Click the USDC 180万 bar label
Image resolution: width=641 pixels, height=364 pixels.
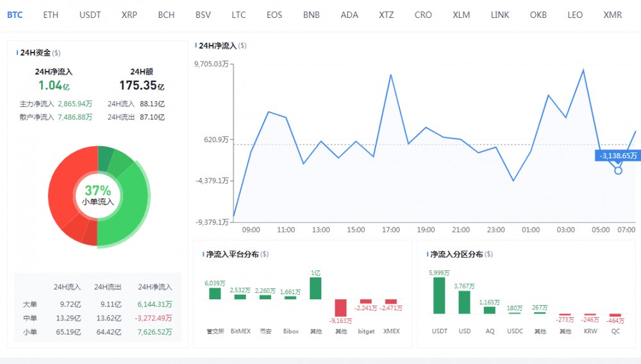click(x=515, y=308)
